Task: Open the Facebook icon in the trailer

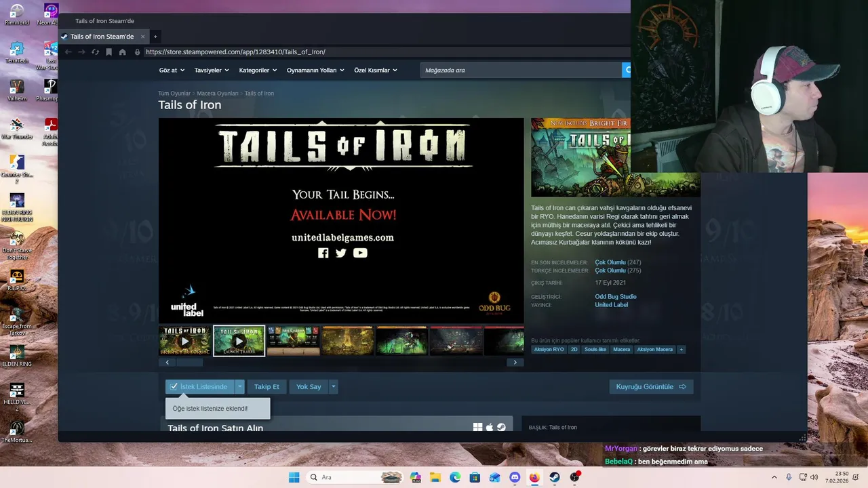Action: pos(323,253)
